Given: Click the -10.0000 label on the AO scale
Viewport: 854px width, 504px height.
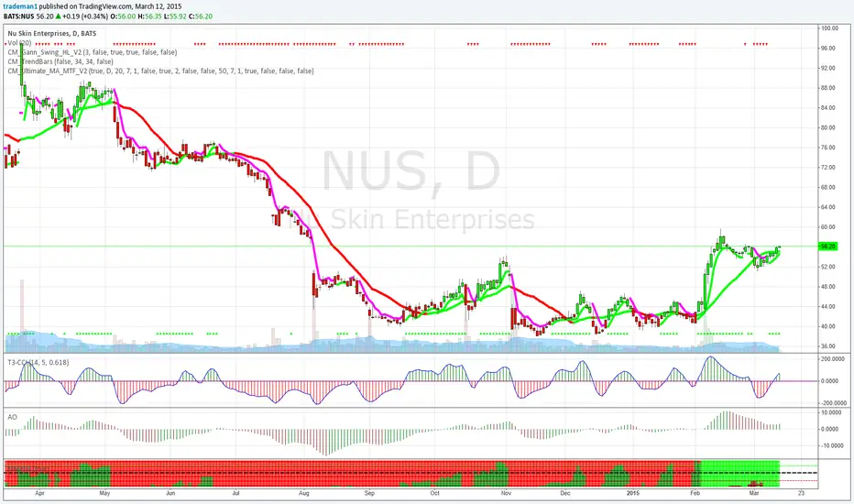Looking at the screenshot, I should (x=832, y=445).
